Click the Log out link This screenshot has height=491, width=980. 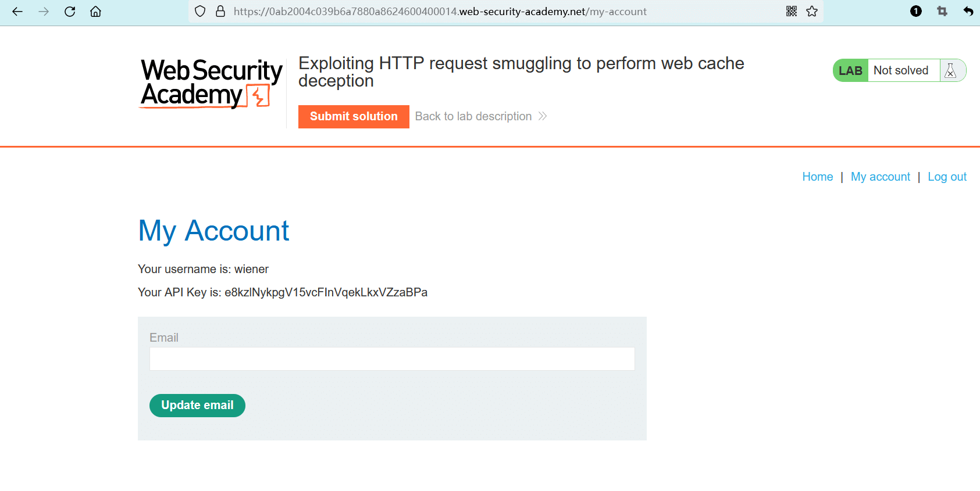tap(947, 177)
